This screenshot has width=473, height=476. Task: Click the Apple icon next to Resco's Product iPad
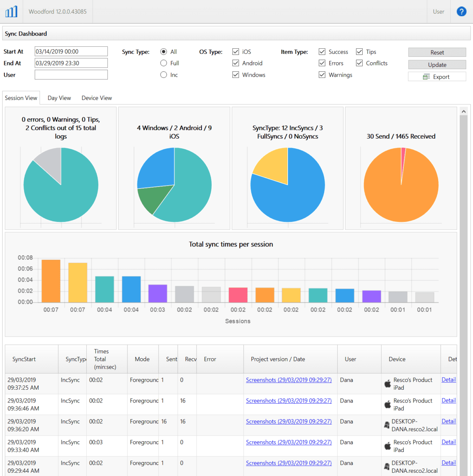coord(388,383)
